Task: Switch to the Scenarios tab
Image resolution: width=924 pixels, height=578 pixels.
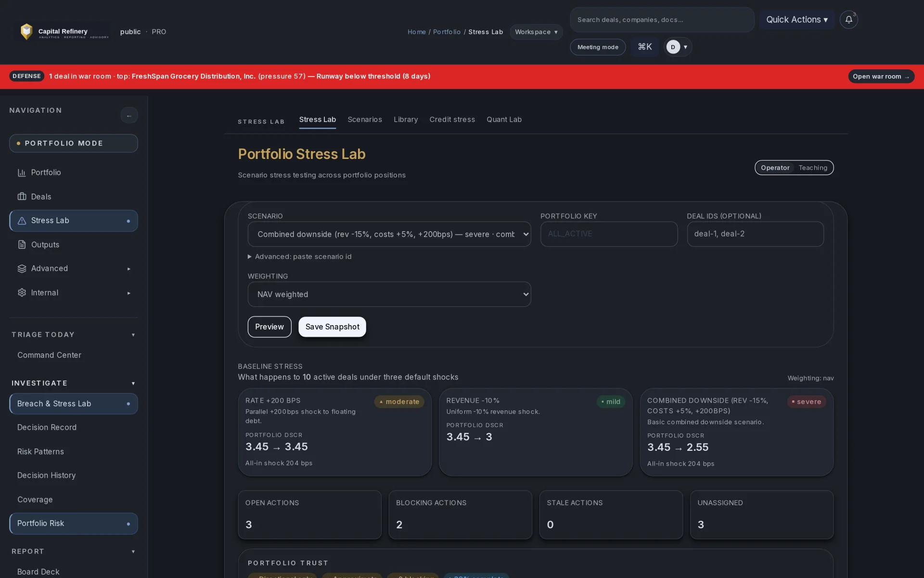Action: [365, 119]
